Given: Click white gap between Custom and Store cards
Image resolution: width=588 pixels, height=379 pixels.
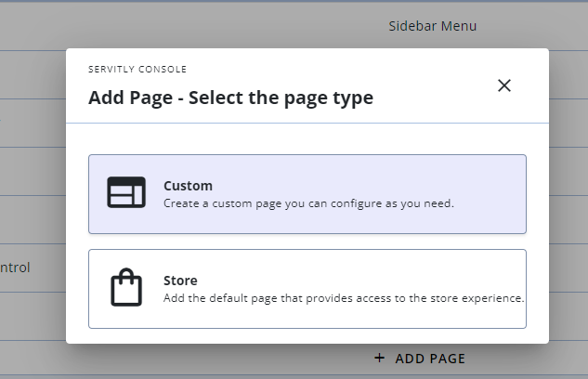Looking at the screenshot, I should 307,242.
